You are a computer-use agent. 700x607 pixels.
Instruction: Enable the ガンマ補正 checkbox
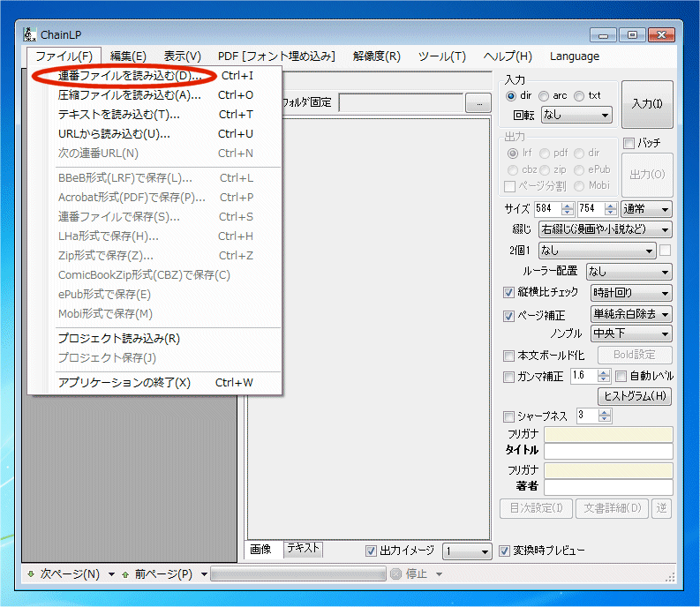pyautogui.click(x=508, y=377)
